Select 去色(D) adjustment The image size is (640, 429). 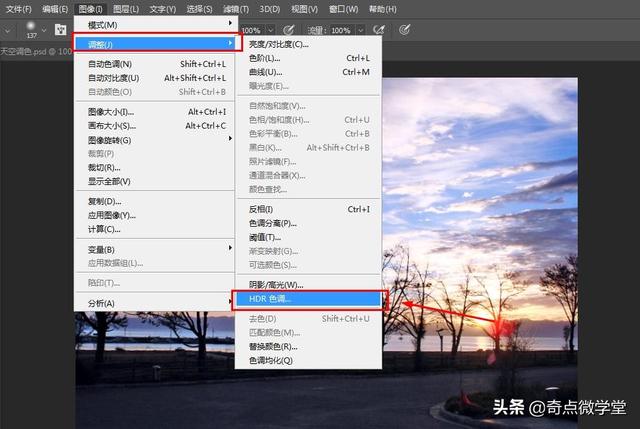tap(309, 318)
